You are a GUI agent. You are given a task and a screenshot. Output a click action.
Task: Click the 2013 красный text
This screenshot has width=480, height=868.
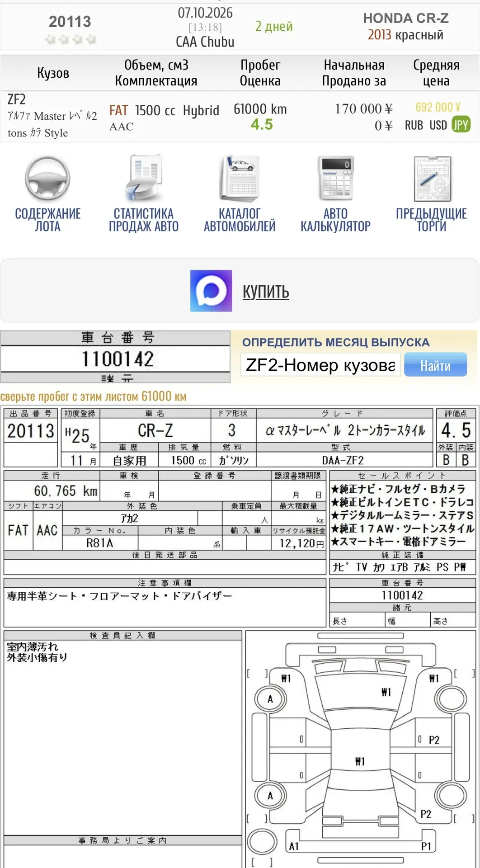tap(405, 35)
